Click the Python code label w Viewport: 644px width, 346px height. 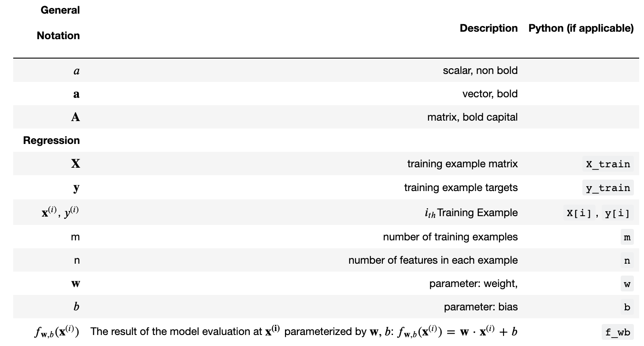(627, 284)
